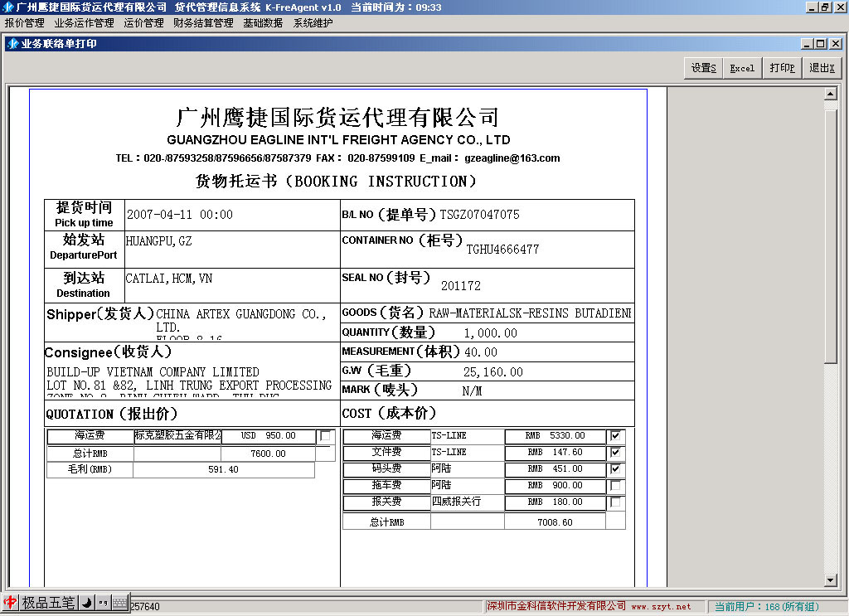849x616 pixels.
Task: Open the 运价管理 menu
Action: coord(143,22)
